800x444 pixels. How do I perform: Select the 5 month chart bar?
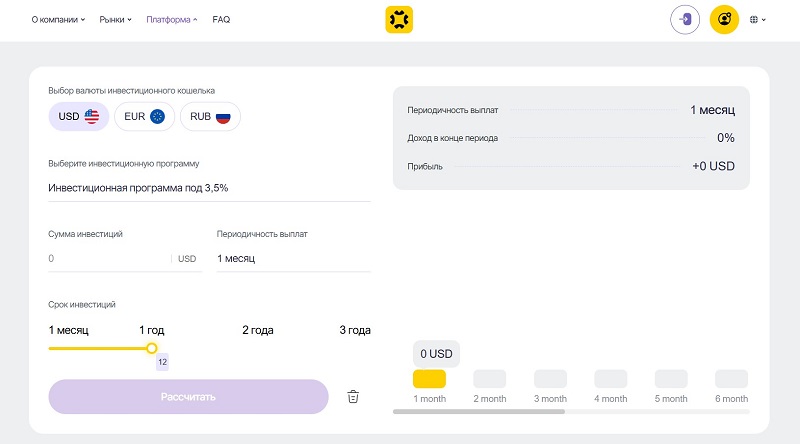tap(671, 379)
